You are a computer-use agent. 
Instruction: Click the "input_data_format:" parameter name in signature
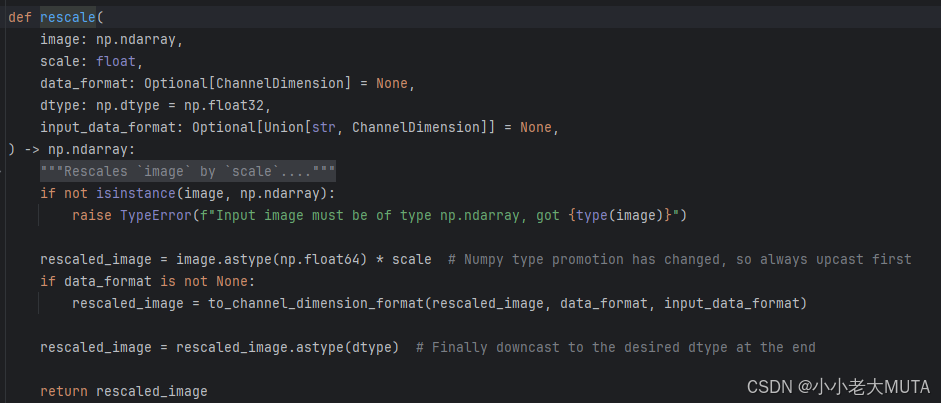(x=112, y=128)
